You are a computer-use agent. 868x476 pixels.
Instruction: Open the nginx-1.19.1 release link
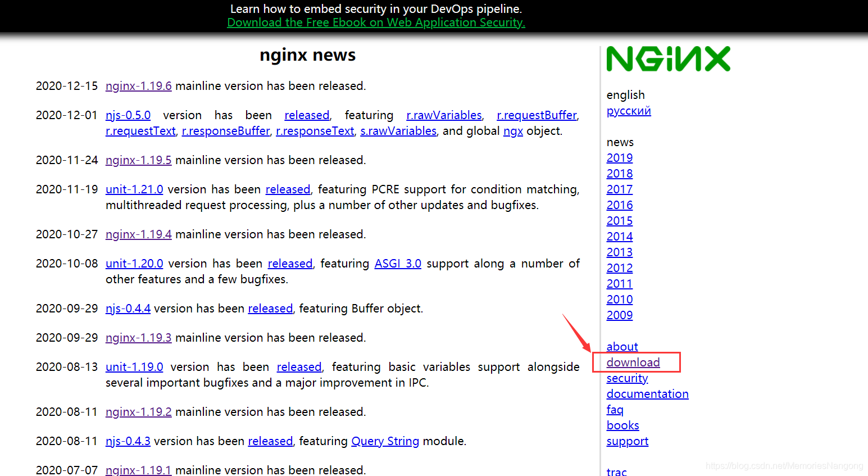(138, 470)
